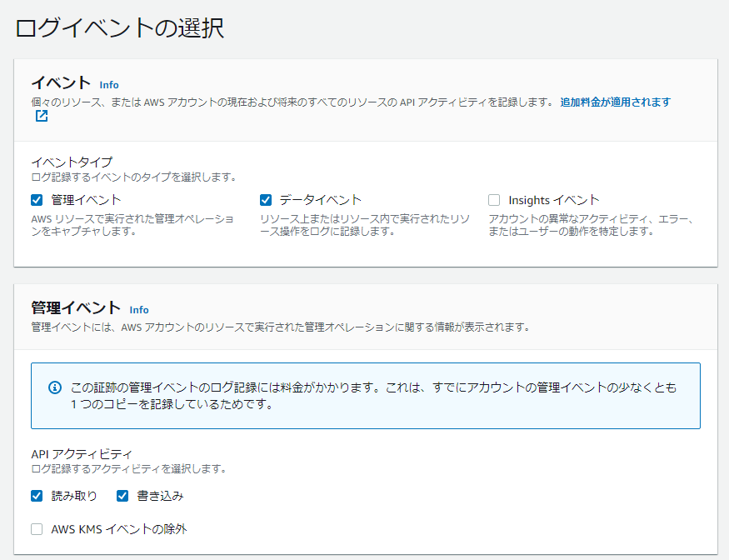This screenshot has height=560, width=729.
Task: Click the 管理イベント checkbox label text
Action: pyautogui.click(x=86, y=200)
